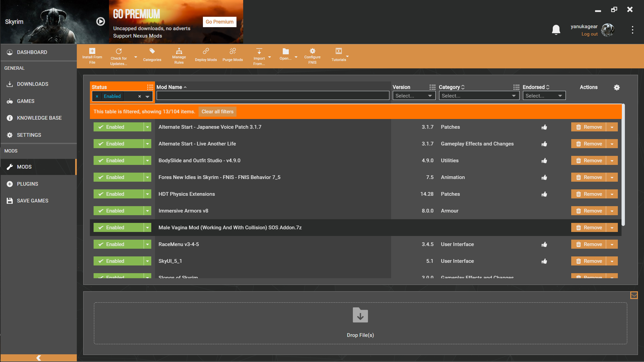Click Log out link
The height and width of the screenshot is (362, 644).
pos(589,34)
